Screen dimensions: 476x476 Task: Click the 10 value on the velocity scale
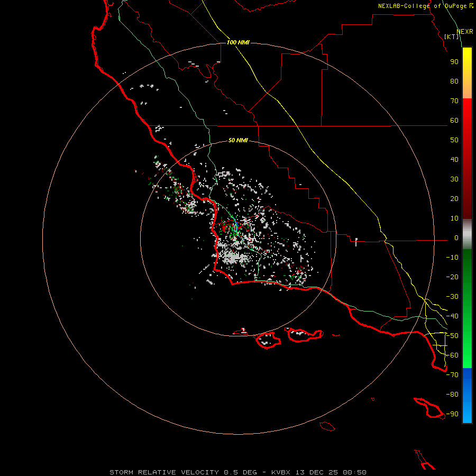pos(454,218)
